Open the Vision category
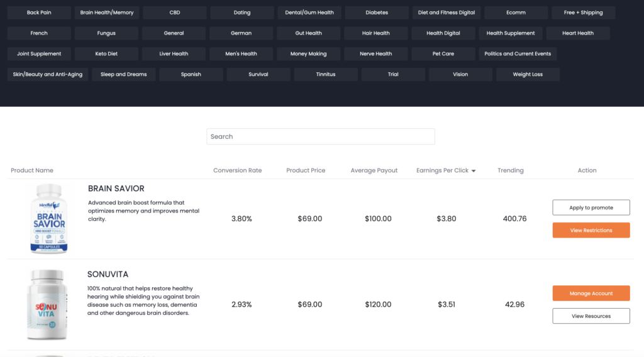This screenshot has width=644, height=357. 460,74
